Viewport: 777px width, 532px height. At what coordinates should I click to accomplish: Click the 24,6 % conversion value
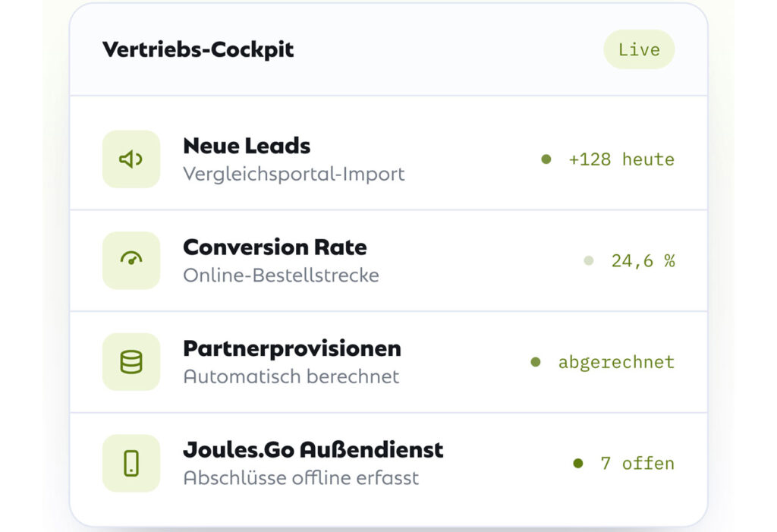[x=643, y=261]
